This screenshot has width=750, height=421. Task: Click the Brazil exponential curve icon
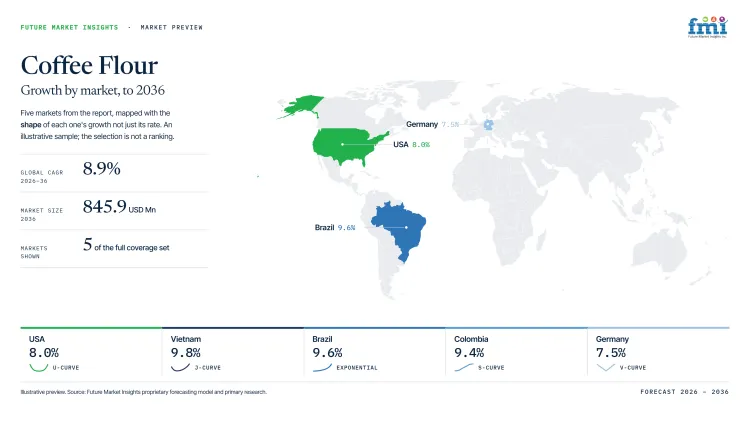click(322, 367)
